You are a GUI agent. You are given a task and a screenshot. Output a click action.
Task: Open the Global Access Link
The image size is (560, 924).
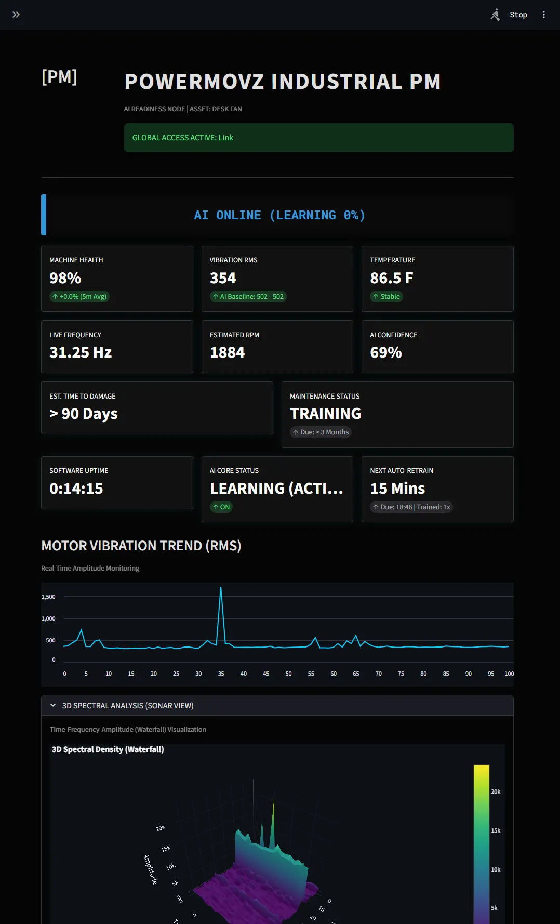[225, 138]
